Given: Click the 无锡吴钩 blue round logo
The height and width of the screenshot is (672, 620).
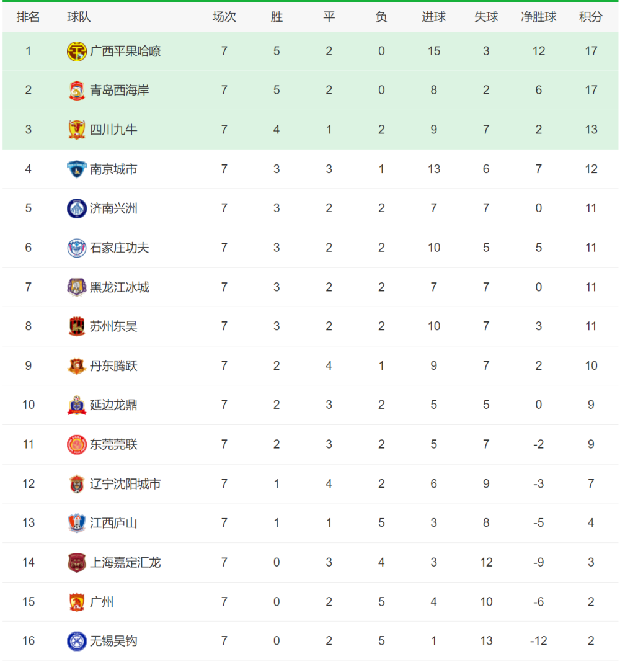Looking at the screenshot, I should click(x=77, y=641).
